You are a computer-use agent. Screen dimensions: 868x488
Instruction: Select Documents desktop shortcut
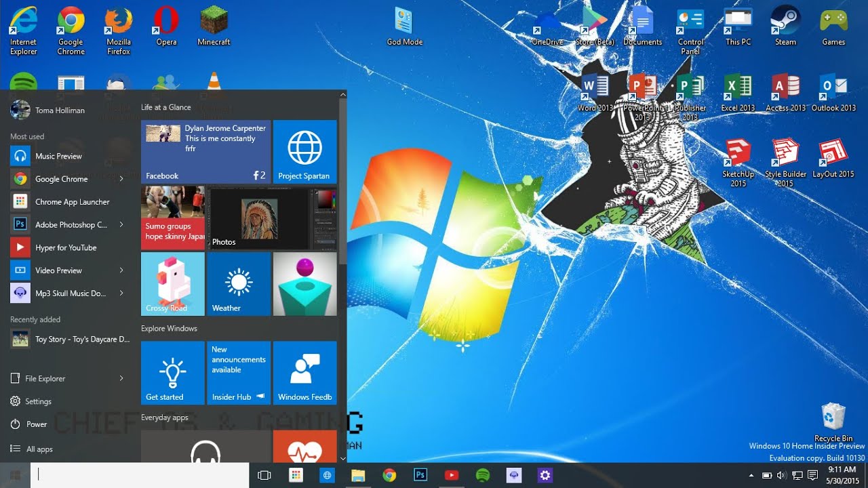coord(642,27)
